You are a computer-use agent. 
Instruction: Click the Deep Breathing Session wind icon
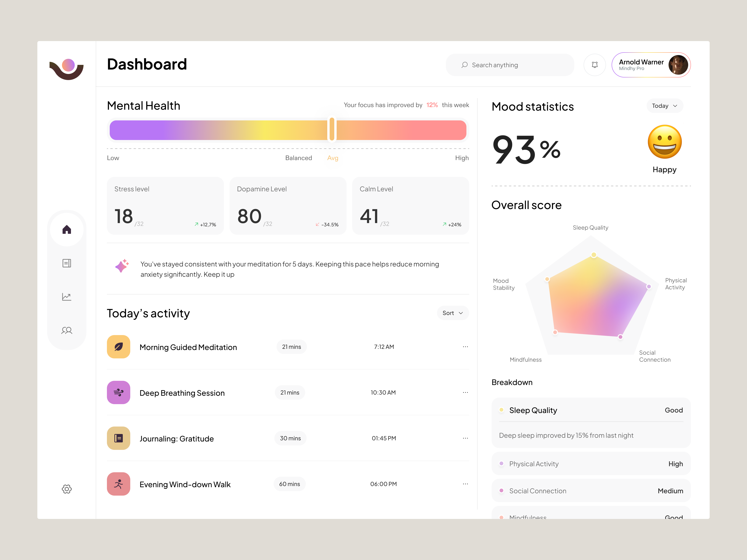click(118, 392)
